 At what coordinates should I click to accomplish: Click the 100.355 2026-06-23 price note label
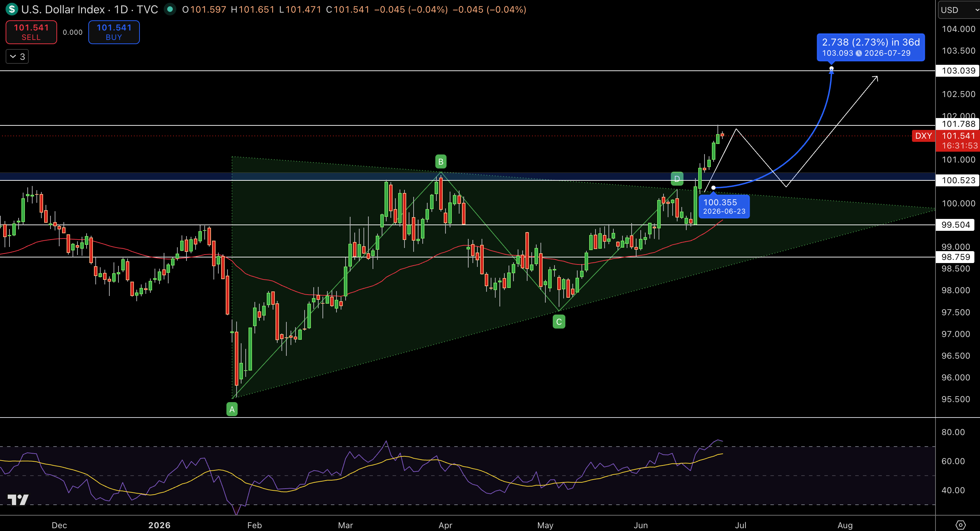point(724,206)
